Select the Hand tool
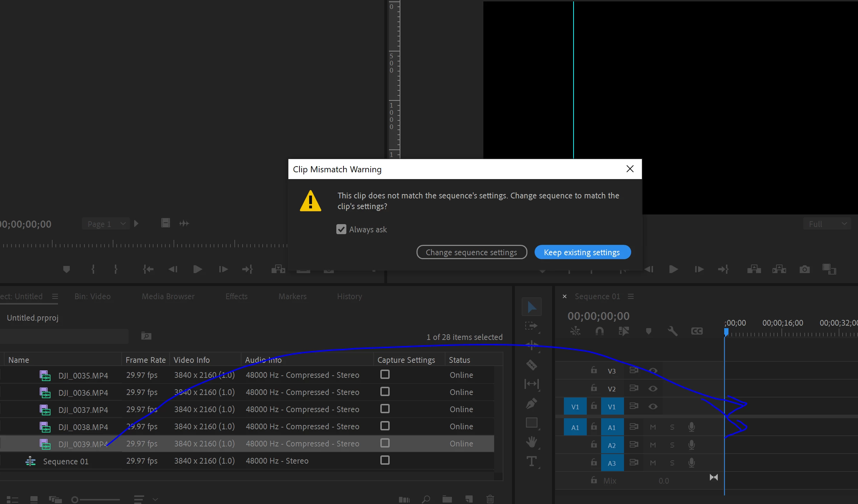Screen dimensions: 858x504 (531, 442)
